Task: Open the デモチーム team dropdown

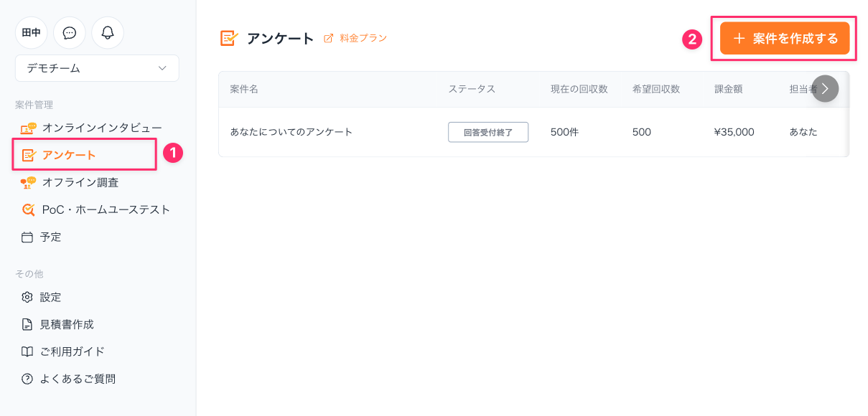Action: click(97, 68)
